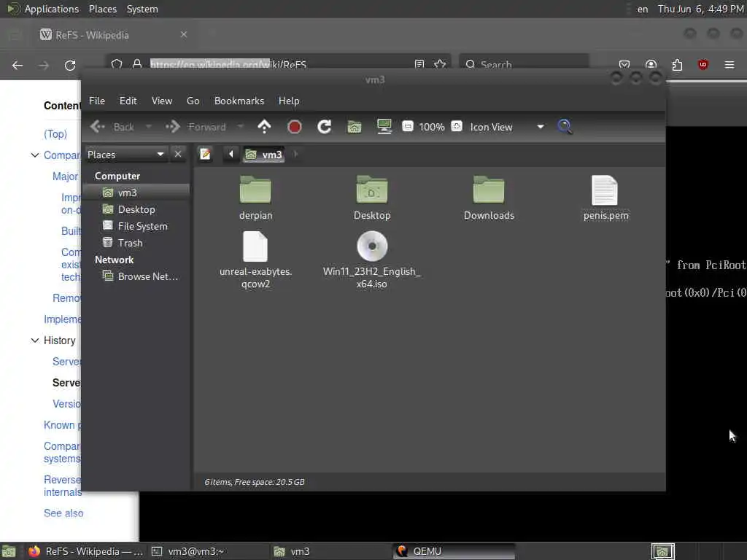Open the View menu
Screen dimensions: 747x560
click(x=162, y=101)
